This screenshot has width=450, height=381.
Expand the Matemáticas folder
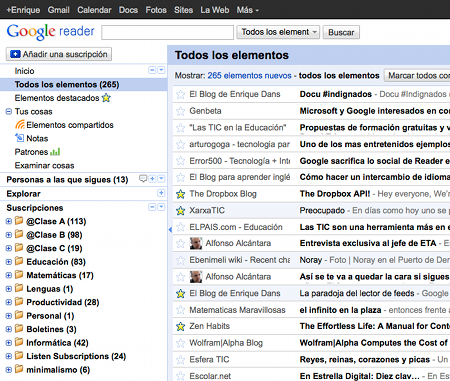(x=9, y=275)
